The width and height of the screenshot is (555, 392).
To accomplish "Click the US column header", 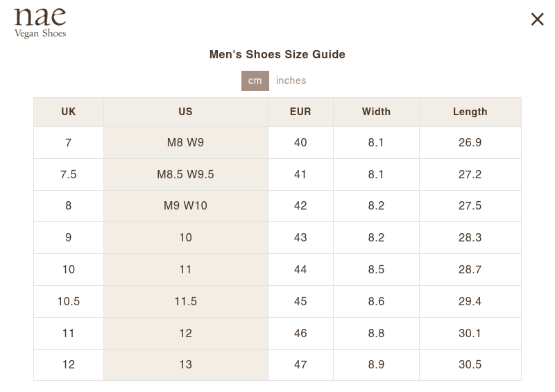I will click(x=185, y=112).
